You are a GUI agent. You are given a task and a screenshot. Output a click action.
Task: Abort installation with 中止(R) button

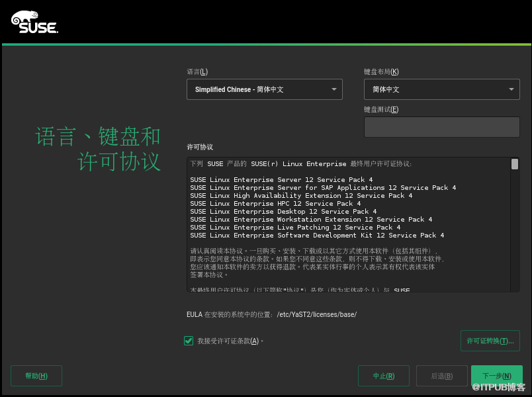[x=383, y=376]
